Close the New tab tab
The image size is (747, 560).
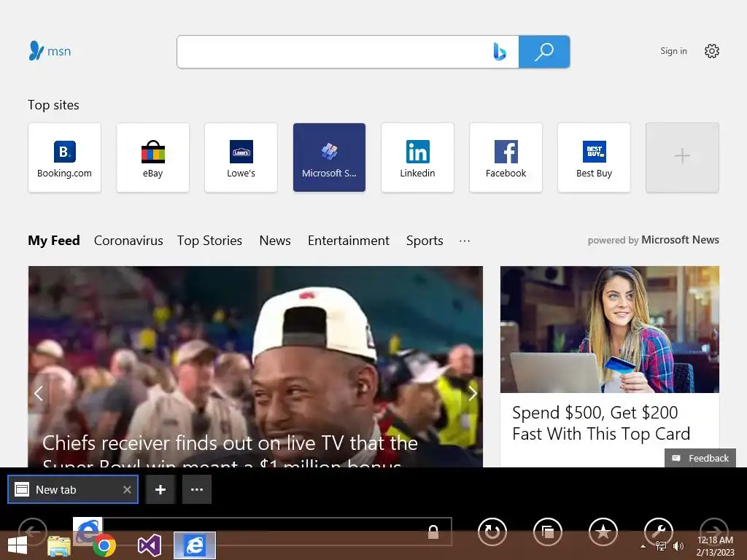(x=127, y=489)
